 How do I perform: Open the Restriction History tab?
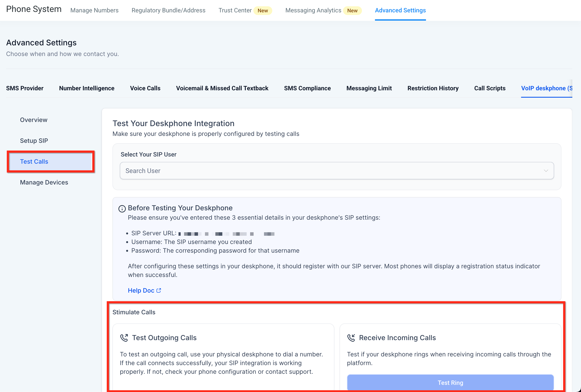433,88
